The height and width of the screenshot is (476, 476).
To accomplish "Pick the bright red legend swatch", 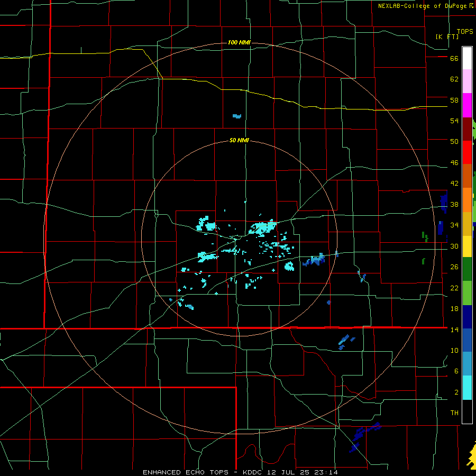I will pos(467,152).
